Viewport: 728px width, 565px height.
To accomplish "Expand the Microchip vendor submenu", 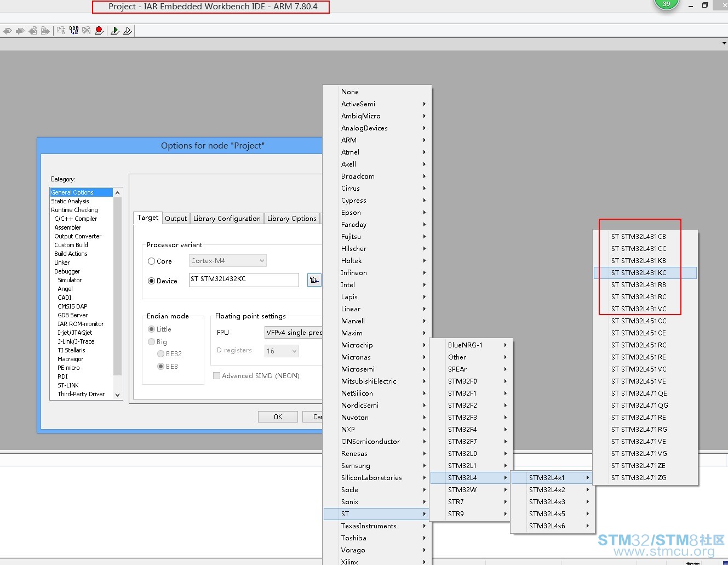I will (377, 345).
